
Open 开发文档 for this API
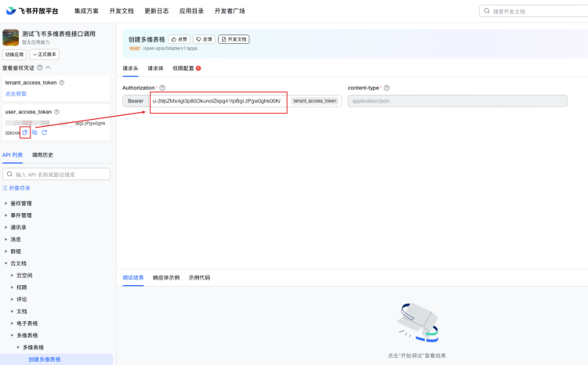[234, 39]
